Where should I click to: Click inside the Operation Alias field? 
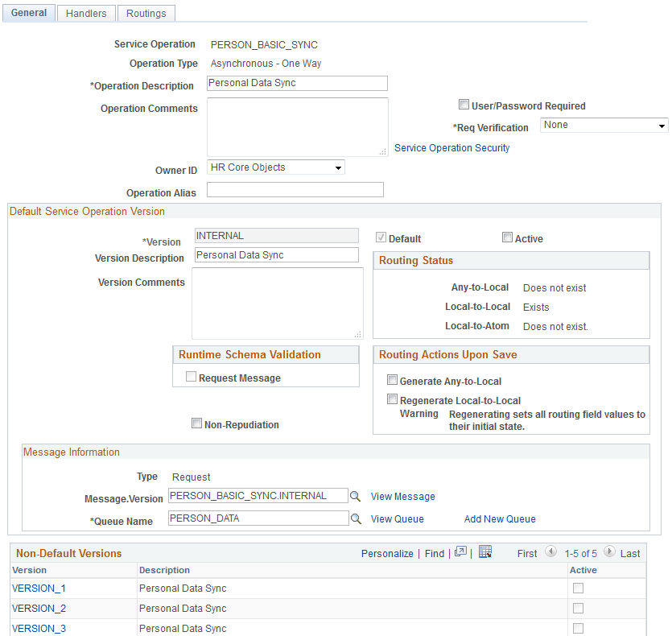coord(295,189)
